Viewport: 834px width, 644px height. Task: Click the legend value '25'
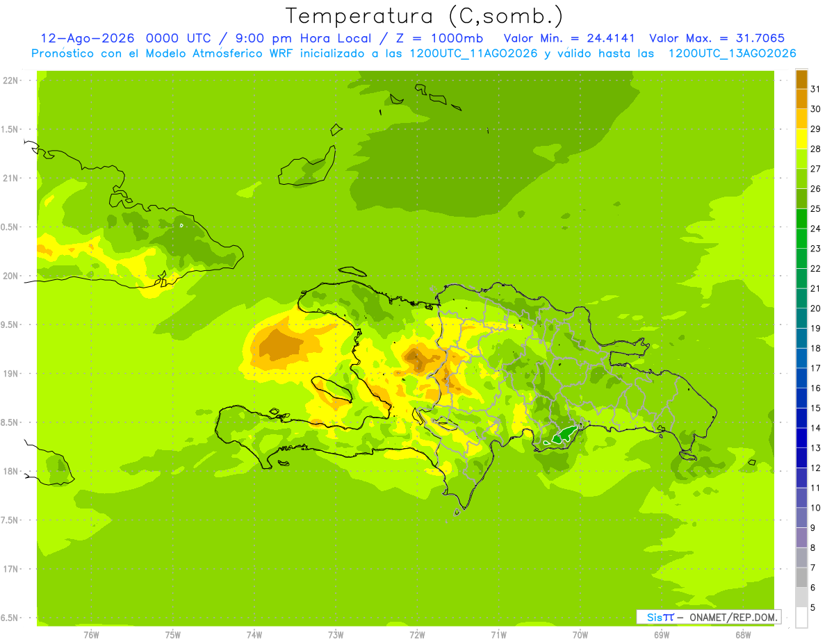815,208
